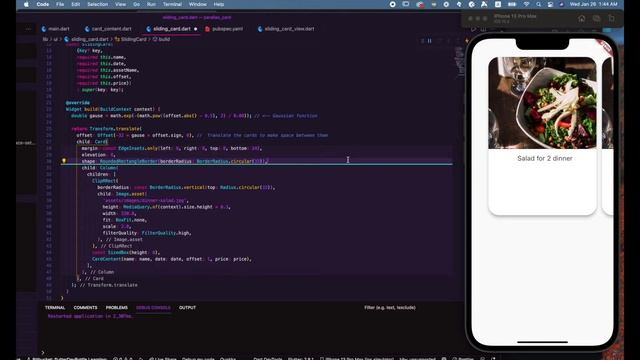Open the Edit menu
Image resolution: width=640 pixels, height=360 pixels.
coord(76,4)
